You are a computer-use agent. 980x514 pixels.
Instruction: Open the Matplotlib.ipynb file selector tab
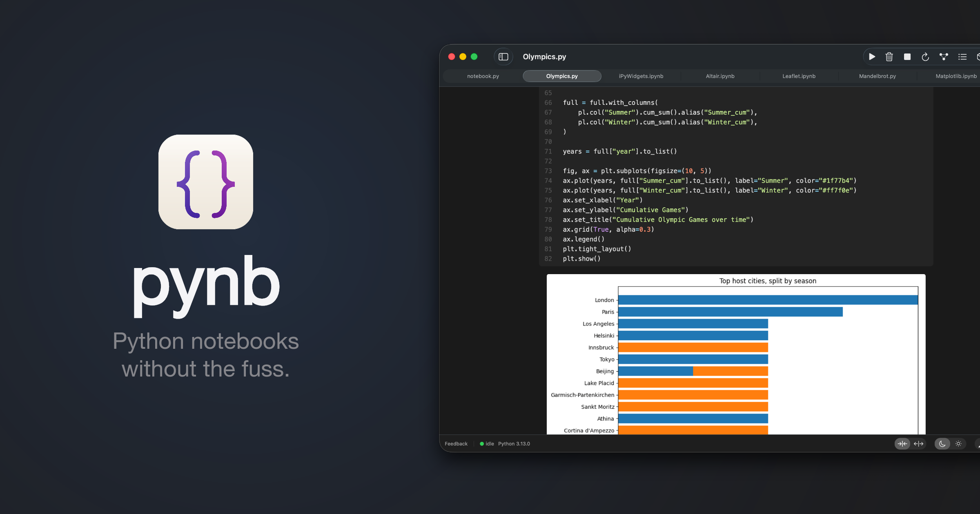pos(955,76)
